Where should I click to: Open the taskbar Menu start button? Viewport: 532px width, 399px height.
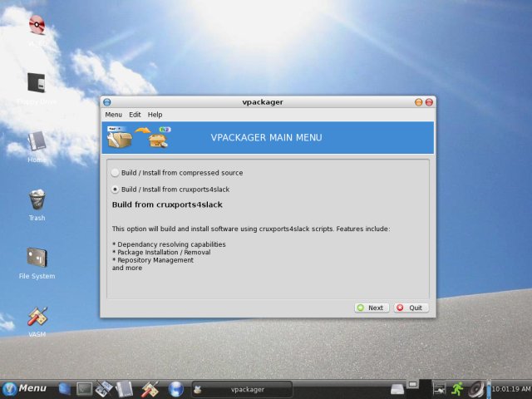pyautogui.click(x=24, y=388)
